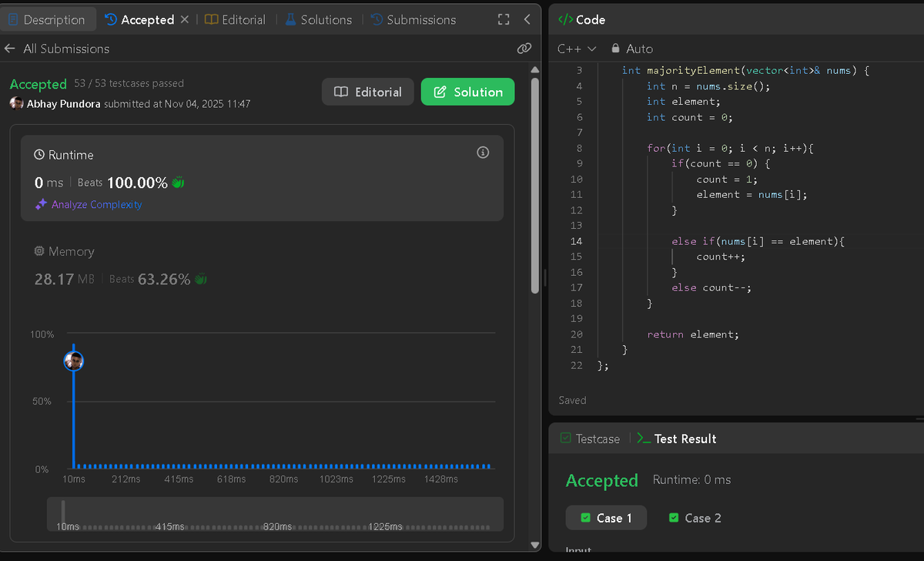This screenshot has height=561, width=924.
Task: Click the panel divider handle
Action: [544, 277]
